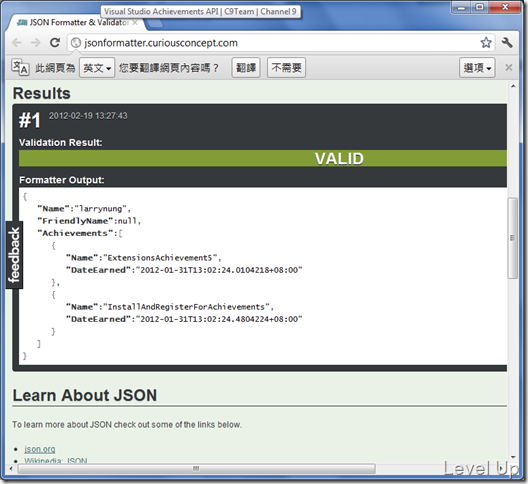Click the page vertical scrollbar up arrow
The height and width of the screenshot is (484, 528).
pyautogui.click(x=513, y=87)
